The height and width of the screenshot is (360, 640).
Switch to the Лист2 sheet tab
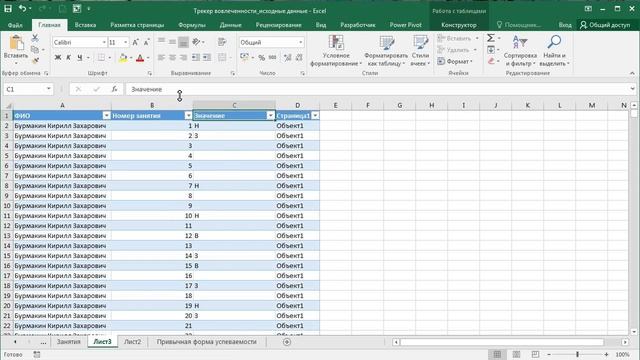coord(132,342)
